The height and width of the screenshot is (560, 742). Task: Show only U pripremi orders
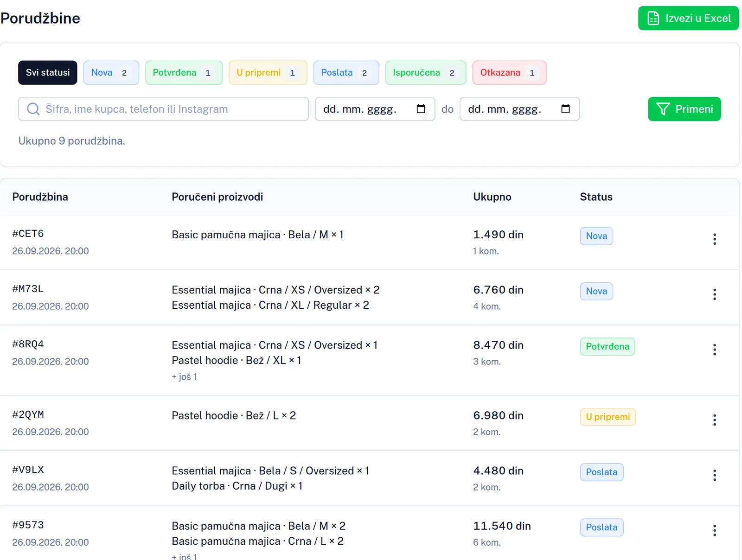268,73
